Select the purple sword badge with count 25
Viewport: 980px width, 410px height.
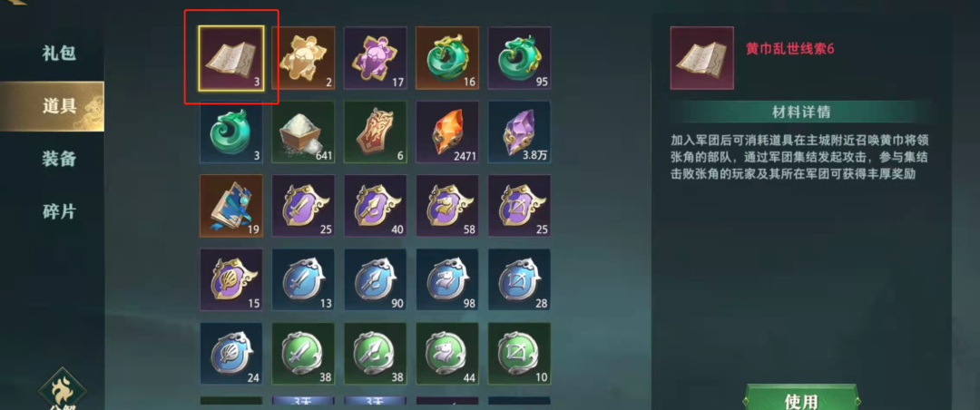click(303, 206)
